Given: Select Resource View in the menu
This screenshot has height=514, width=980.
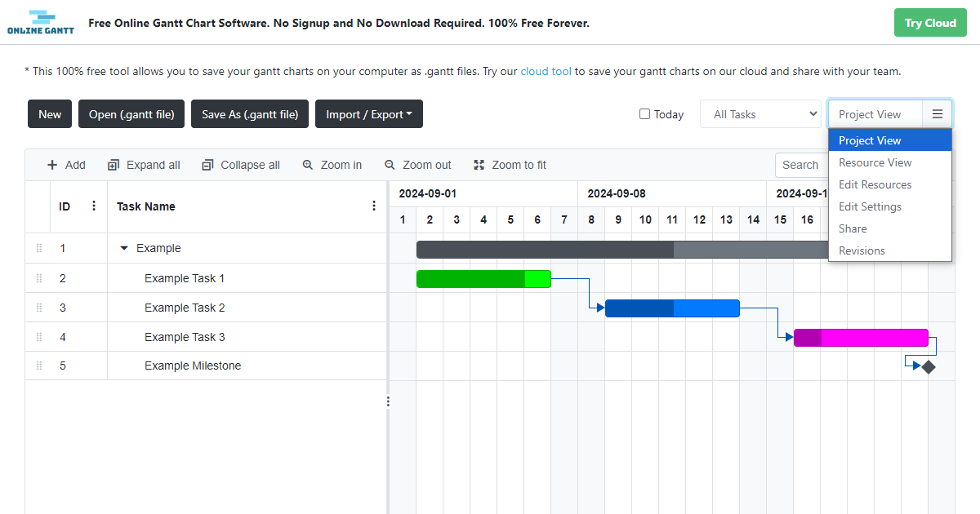Looking at the screenshot, I should pyautogui.click(x=890, y=162).
